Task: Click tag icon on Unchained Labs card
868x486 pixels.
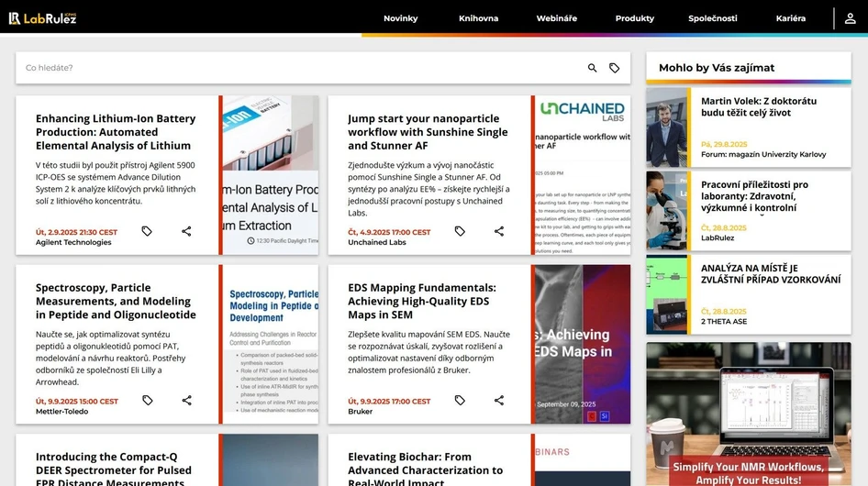Action: pyautogui.click(x=460, y=232)
